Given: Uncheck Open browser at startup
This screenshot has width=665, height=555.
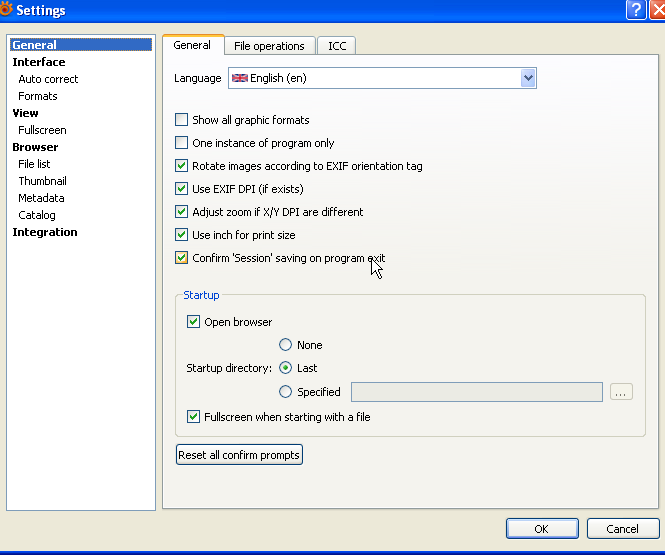Looking at the screenshot, I should pos(194,322).
